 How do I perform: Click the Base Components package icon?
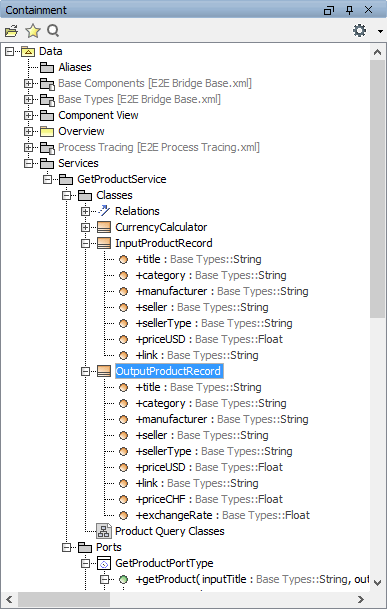pos(47,84)
